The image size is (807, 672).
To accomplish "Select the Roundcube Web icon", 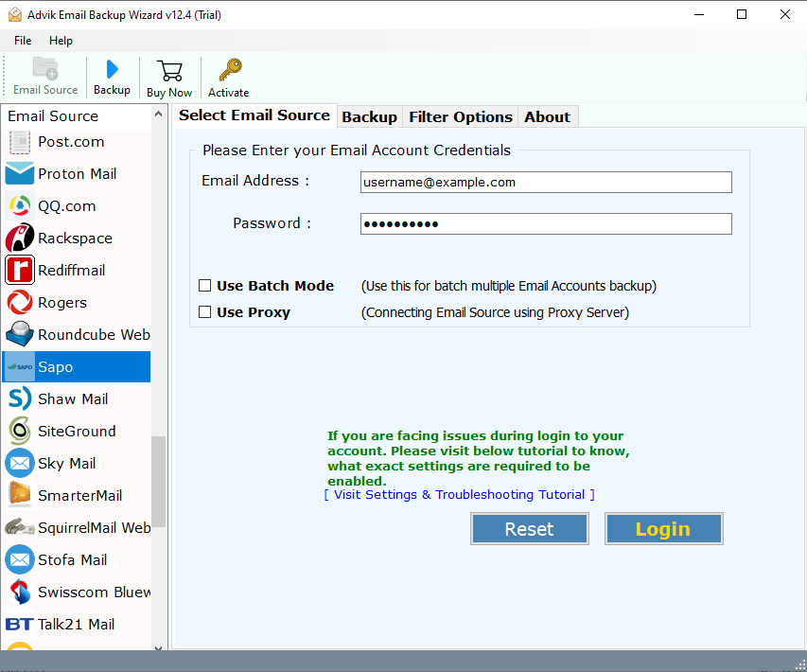I will [20, 334].
